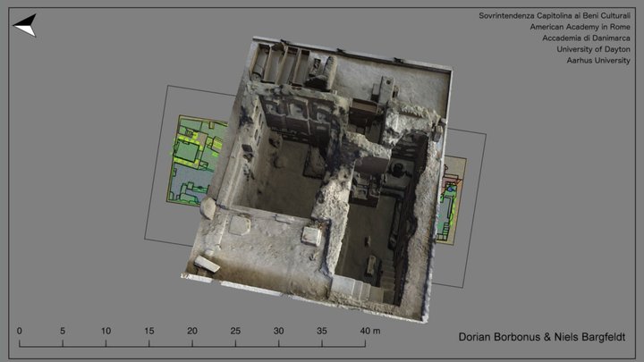Viewport: 644px width, 362px height.
Task: Click the north arrow compass icon
Action: tap(25, 25)
